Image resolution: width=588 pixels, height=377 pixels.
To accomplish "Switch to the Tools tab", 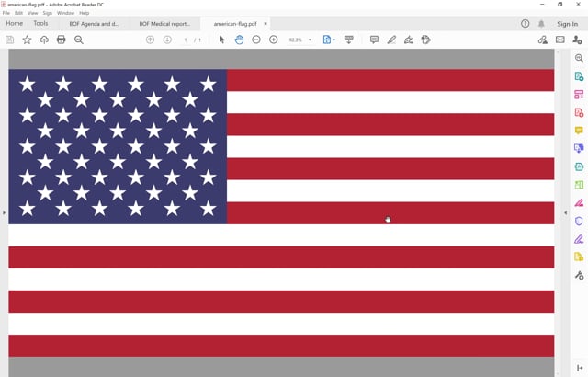I will [40, 23].
